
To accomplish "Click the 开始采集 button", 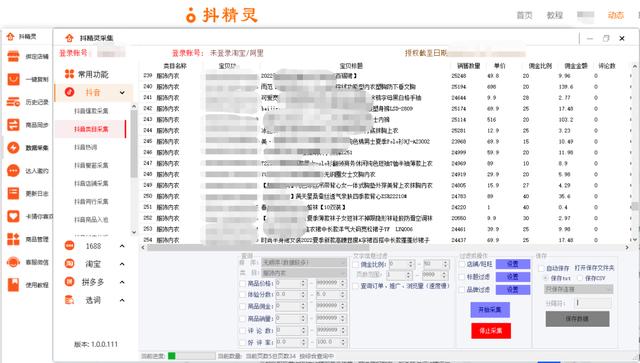I will point(490,310).
